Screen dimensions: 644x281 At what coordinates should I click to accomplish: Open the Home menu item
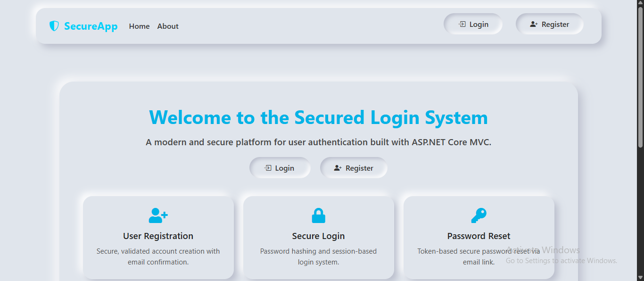click(x=139, y=26)
